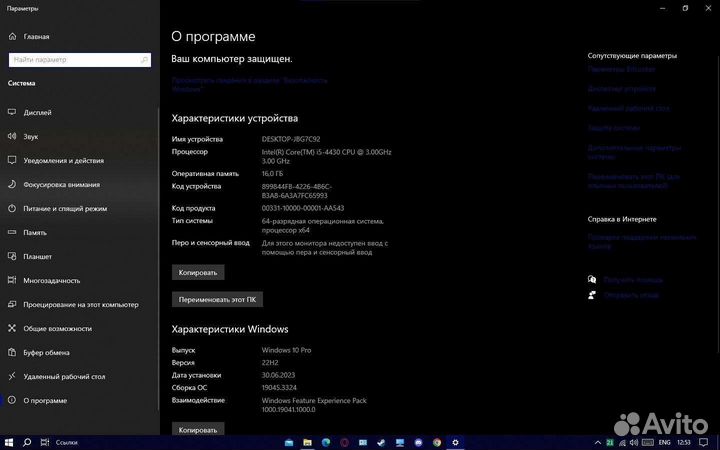The image size is (720, 450).
Task: Copy Windows specs with bottom Копировать
Action: (x=198, y=429)
